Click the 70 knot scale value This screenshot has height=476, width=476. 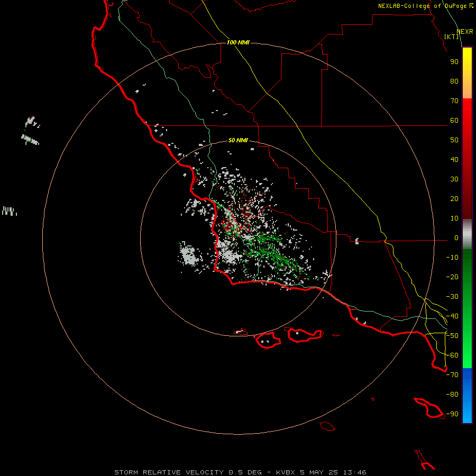pos(454,101)
